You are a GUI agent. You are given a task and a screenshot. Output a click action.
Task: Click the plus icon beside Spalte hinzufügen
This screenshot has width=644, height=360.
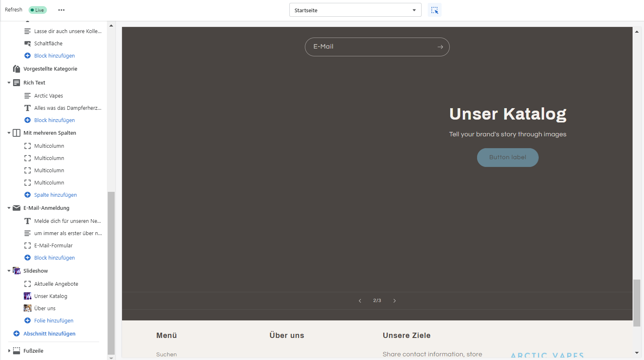pos(27,195)
